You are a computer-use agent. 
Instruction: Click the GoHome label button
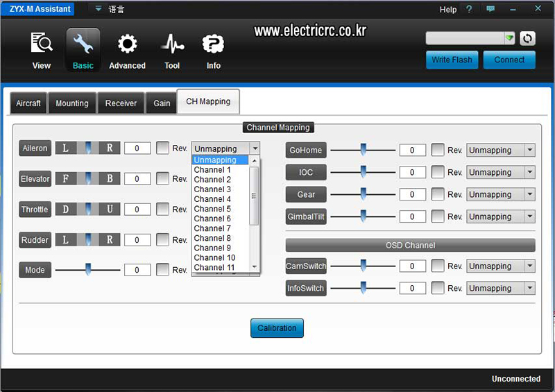(x=306, y=150)
